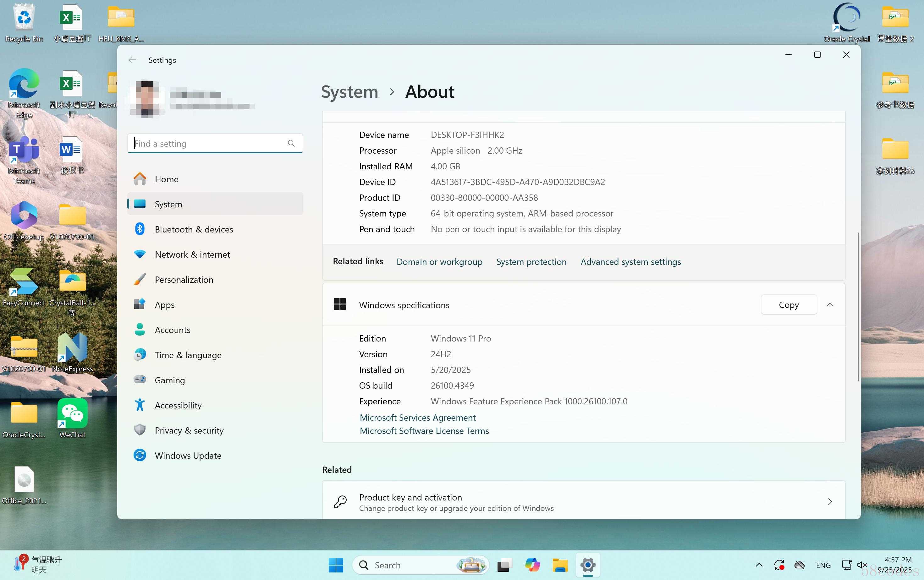The image size is (924, 580).
Task: Click the taskbar Search box
Action: (421, 565)
